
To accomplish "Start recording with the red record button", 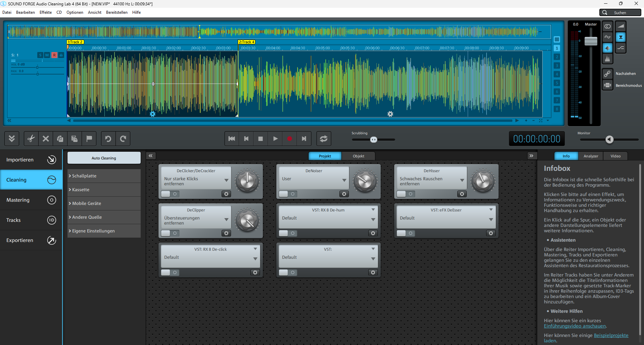I will [x=289, y=139].
